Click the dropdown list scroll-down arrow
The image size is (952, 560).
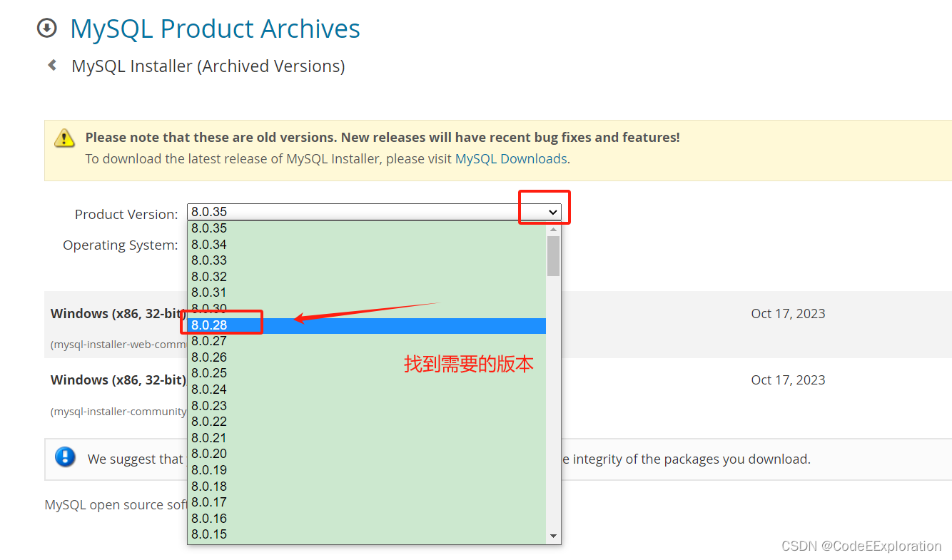click(553, 536)
